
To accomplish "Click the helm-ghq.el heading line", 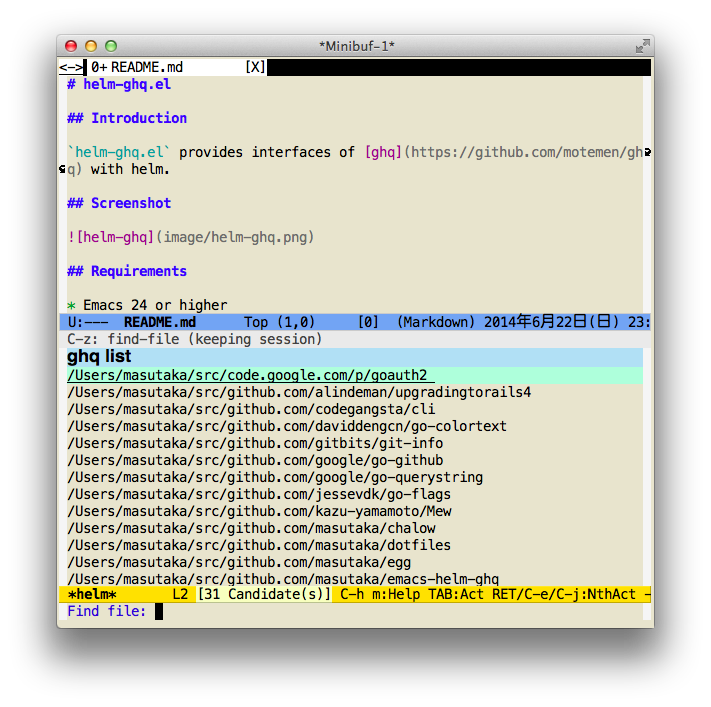I will point(119,84).
